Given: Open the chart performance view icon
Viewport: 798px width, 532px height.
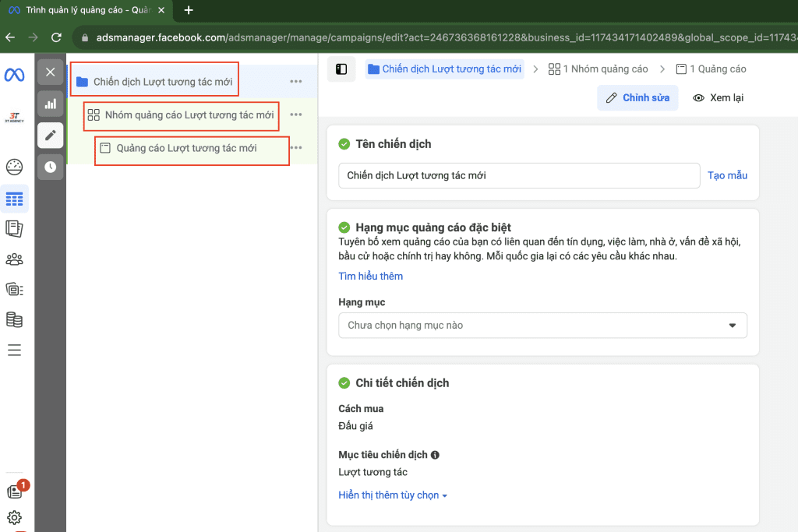Looking at the screenshot, I should 51,104.
